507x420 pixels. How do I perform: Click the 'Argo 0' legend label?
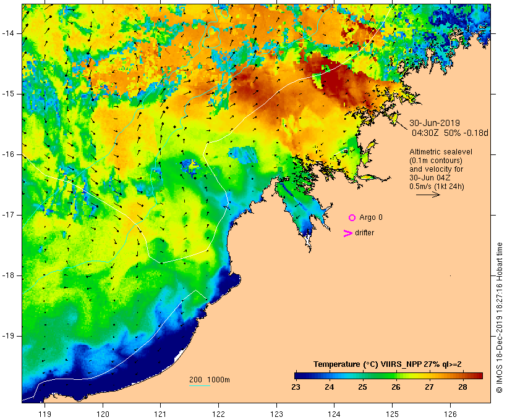(x=371, y=217)
